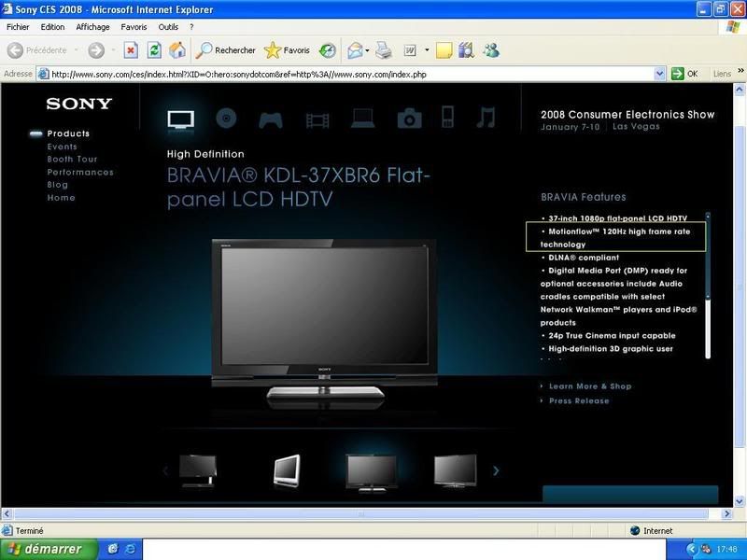Select the TV category icon
This screenshot has width=747, height=560.
tap(181, 119)
